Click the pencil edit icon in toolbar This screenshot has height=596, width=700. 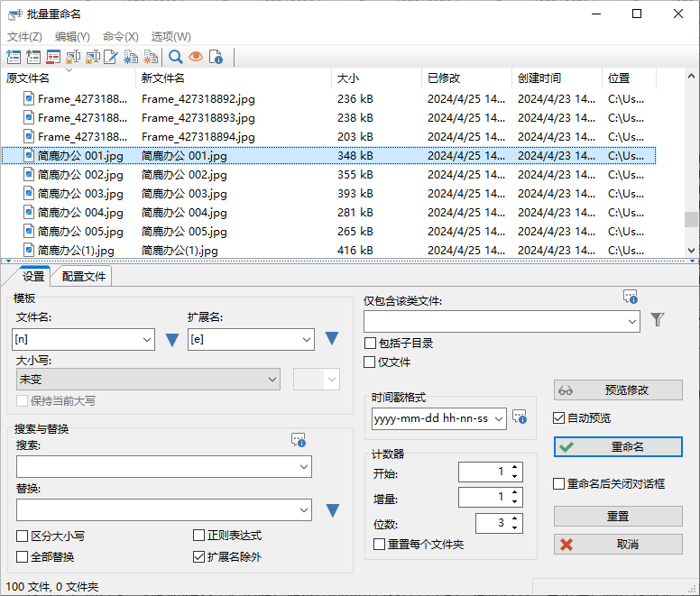(111, 58)
